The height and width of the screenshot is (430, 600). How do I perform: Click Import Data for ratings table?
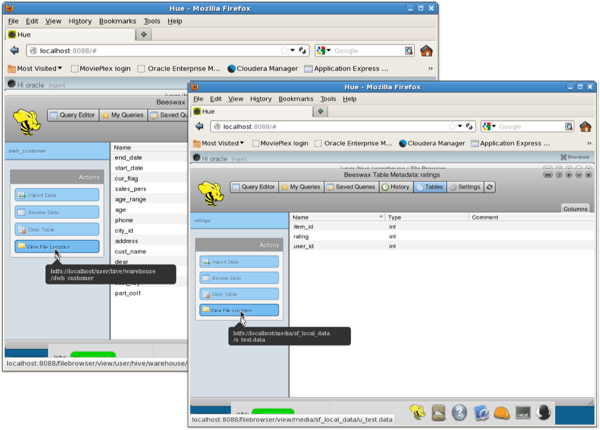point(239,262)
